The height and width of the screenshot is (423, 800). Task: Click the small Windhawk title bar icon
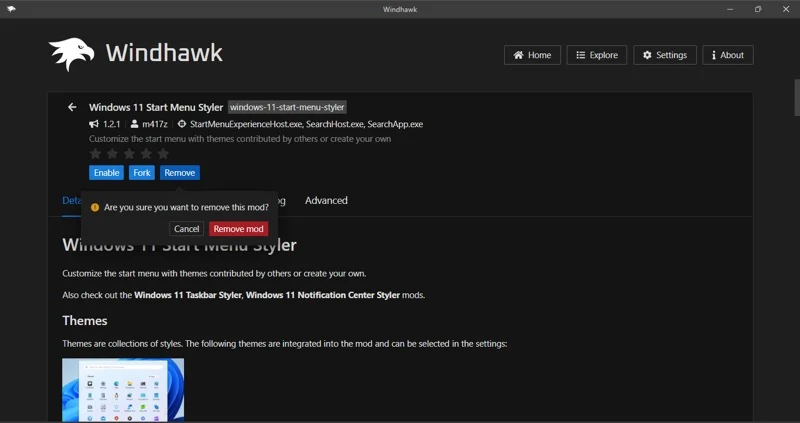11,9
